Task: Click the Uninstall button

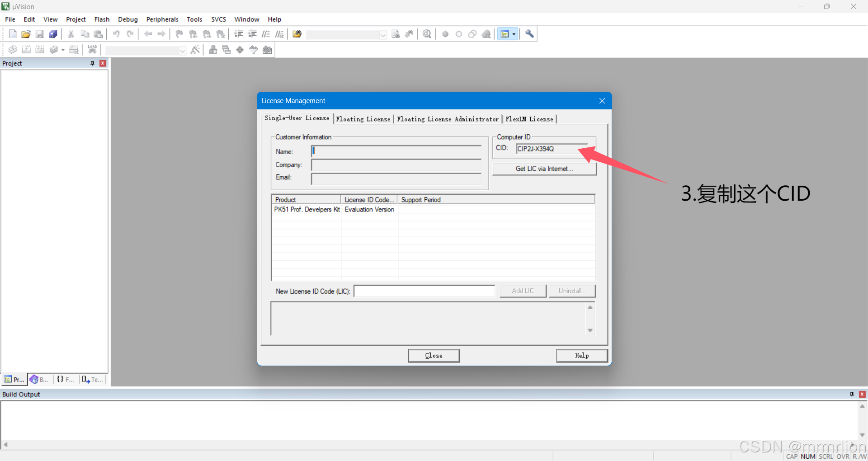Action: [x=572, y=291]
